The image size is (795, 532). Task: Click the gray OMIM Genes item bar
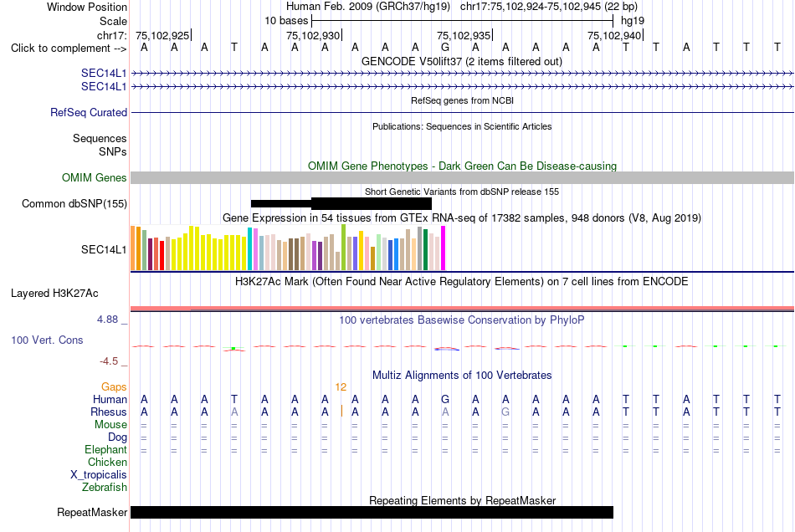(x=462, y=178)
